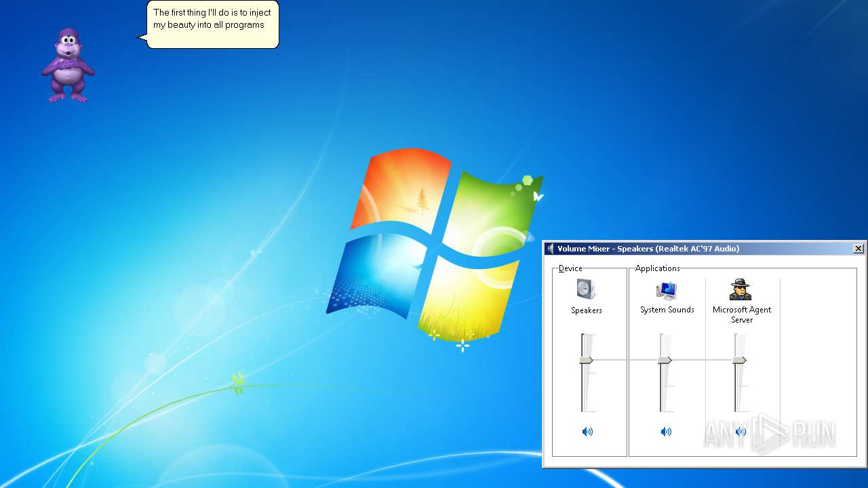Mute Microsoft Agent Server
Image resolution: width=868 pixels, height=488 pixels.
coord(741,432)
